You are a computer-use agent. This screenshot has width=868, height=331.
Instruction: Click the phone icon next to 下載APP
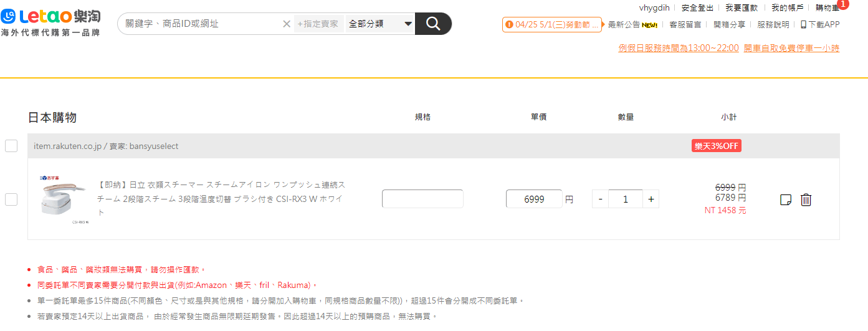804,24
